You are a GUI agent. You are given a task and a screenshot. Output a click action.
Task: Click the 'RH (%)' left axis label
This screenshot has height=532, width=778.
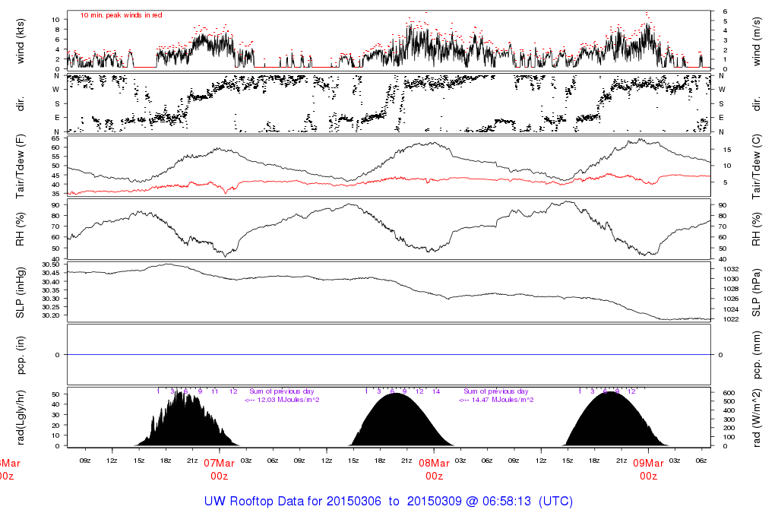21,230
